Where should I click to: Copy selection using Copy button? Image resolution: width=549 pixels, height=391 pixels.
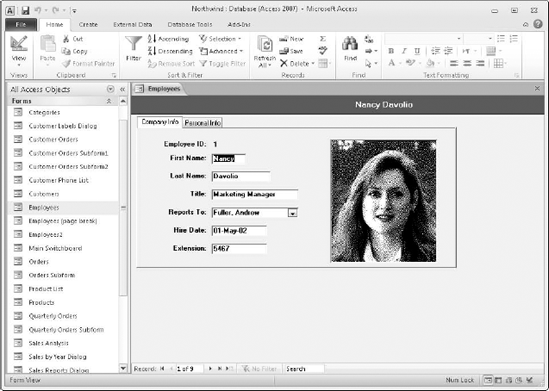(x=75, y=51)
